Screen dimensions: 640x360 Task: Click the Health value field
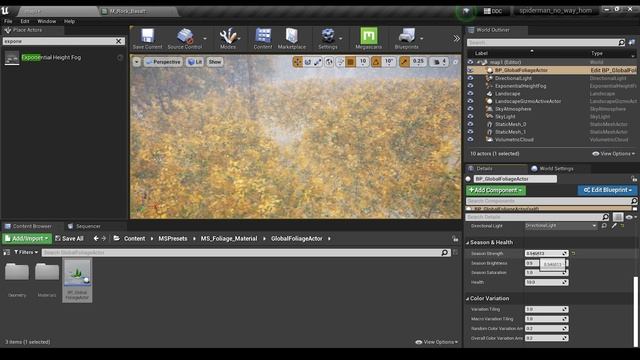point(546,282)
